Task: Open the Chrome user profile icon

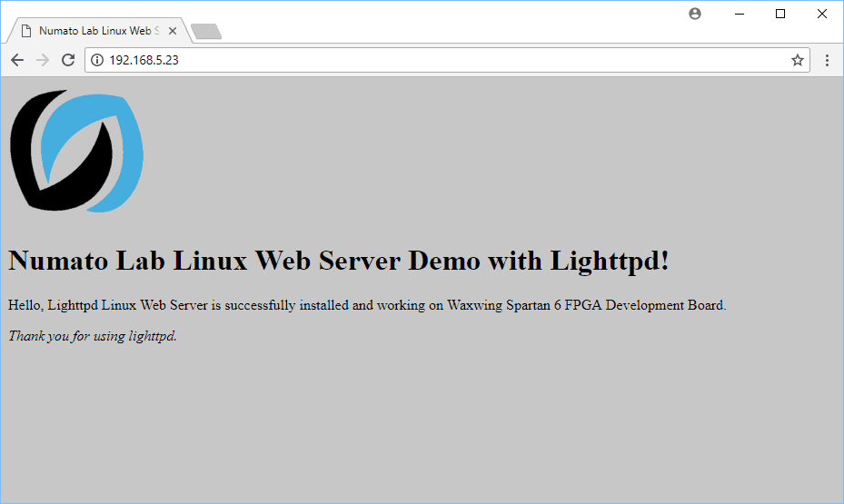Action: pos(695,14)
